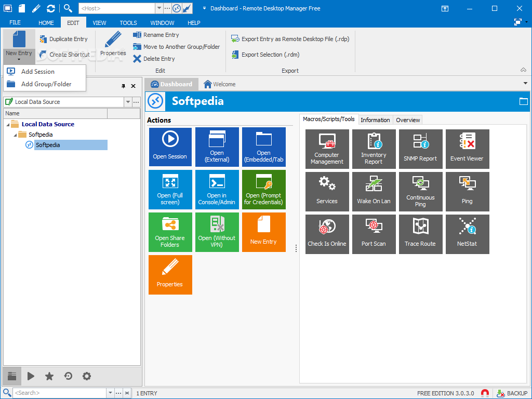The image size is (532, 399).
Task: Click Open in Console/Admin tile
Action: pos(217,190)
